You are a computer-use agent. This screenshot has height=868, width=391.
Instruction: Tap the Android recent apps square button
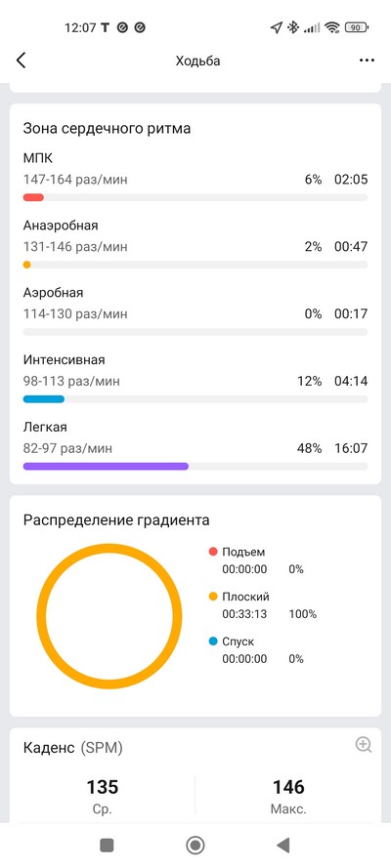coord(107,845)
